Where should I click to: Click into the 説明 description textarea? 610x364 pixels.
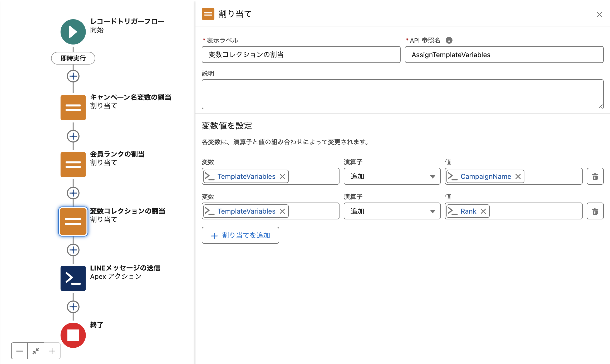402,94
